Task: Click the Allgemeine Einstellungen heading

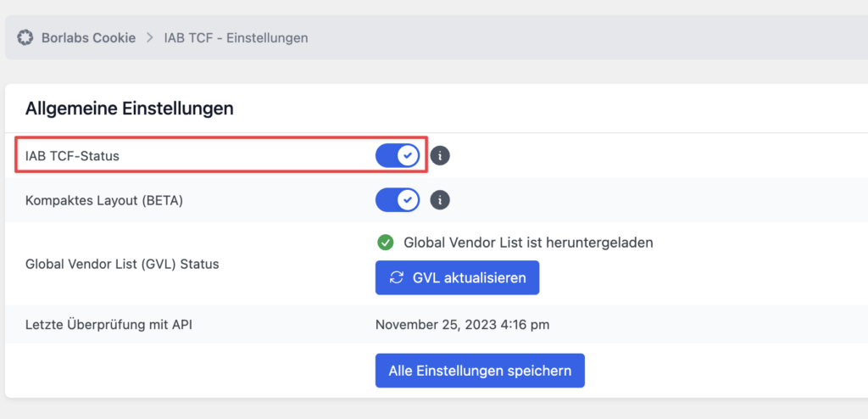Action: pyautogui.click(x=130, y=109)
